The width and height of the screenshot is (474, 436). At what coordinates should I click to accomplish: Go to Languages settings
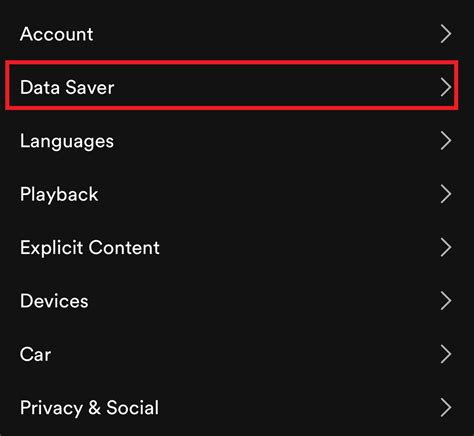(237, 140)
